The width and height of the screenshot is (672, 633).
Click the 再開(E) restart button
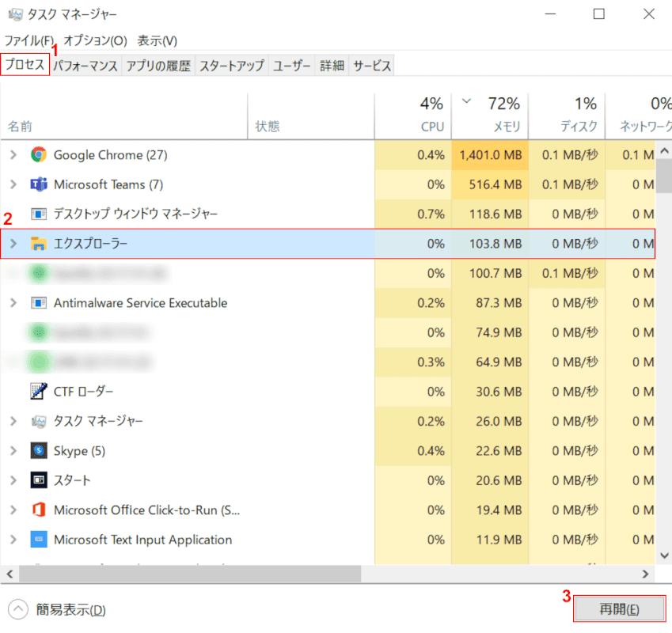tap(619, 608)
